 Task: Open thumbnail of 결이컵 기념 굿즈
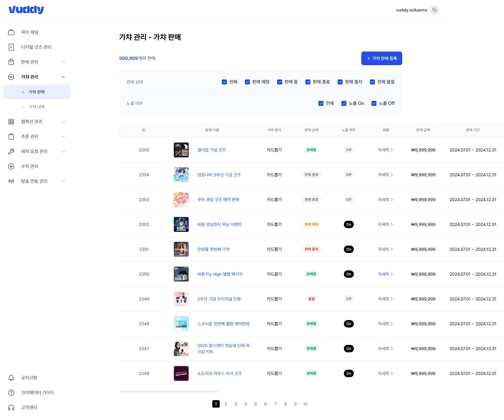click(181, 150)
